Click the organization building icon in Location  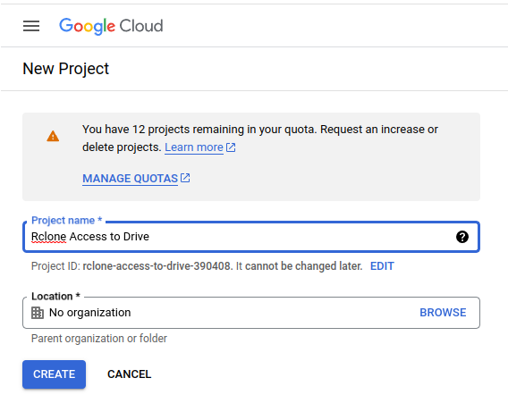point(38,313)
